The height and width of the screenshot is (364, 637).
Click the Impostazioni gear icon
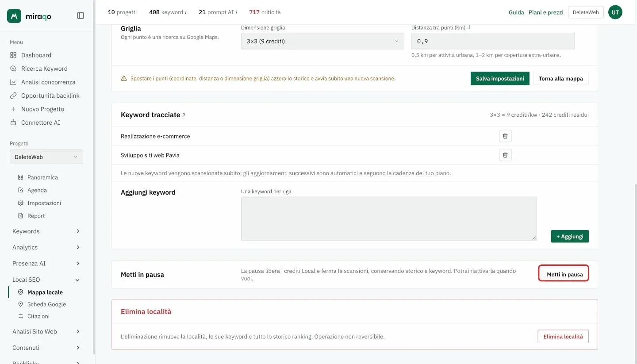coord(20,203)
